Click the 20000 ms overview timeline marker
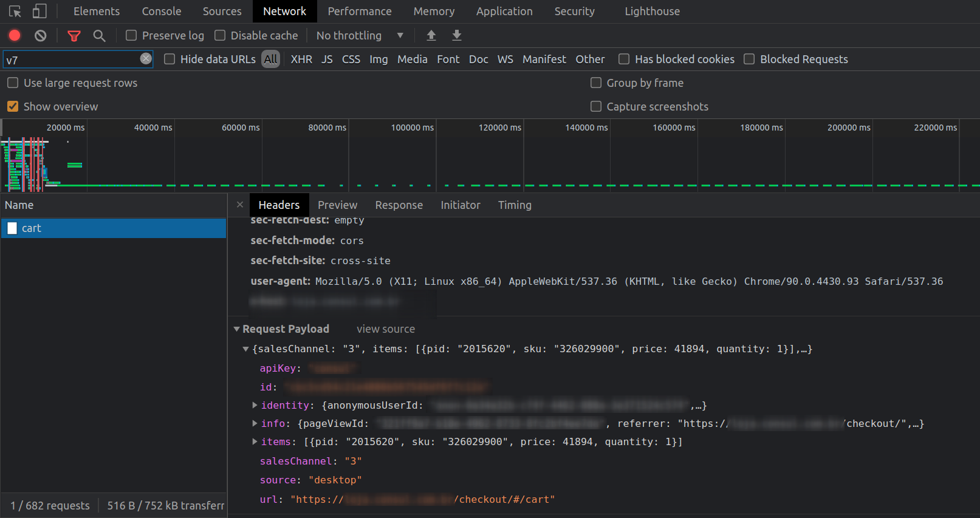This screenshot has width=980, height=518. [66, 128]
